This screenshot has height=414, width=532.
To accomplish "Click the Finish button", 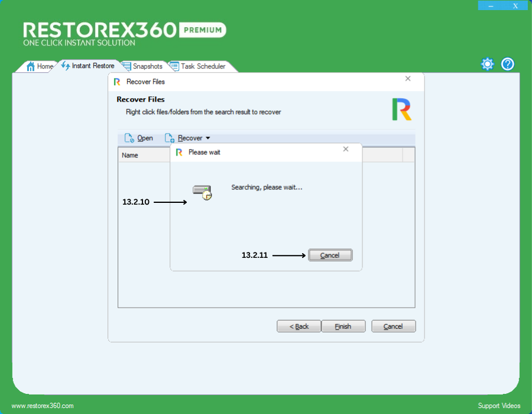I will click(343, 326).
